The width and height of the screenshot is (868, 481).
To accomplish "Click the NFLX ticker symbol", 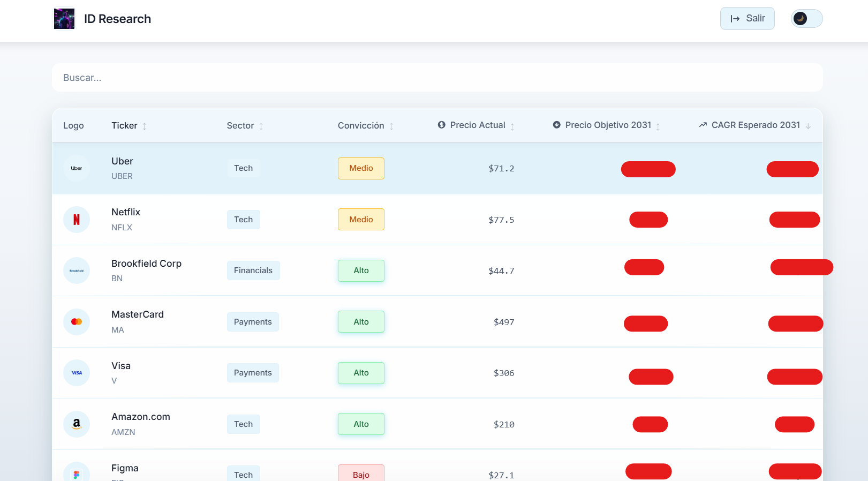I will [x=122, y=228].
